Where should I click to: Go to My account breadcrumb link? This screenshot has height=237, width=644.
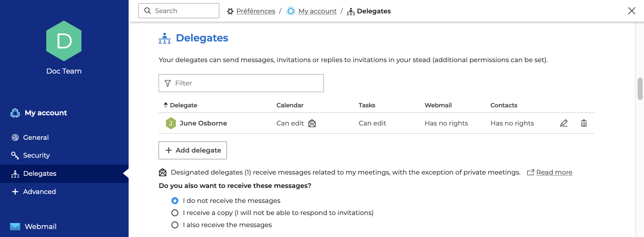pyautogui.click(x=317, y=11)
